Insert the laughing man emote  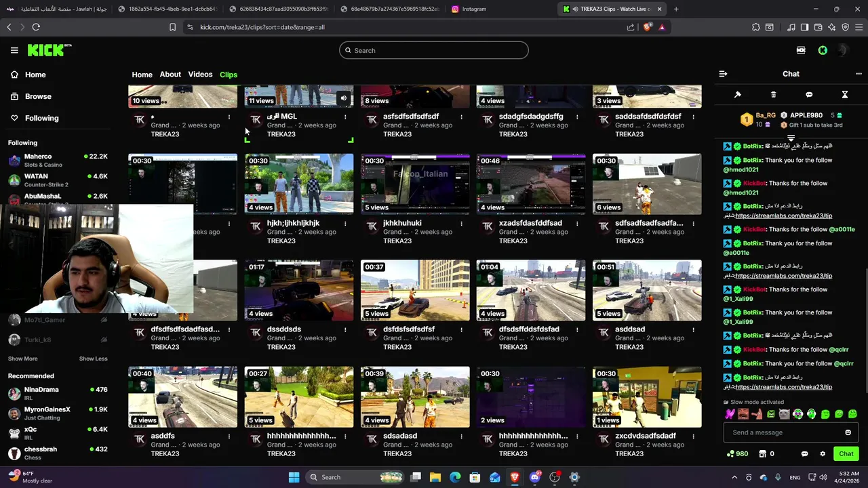coord(743,414)
